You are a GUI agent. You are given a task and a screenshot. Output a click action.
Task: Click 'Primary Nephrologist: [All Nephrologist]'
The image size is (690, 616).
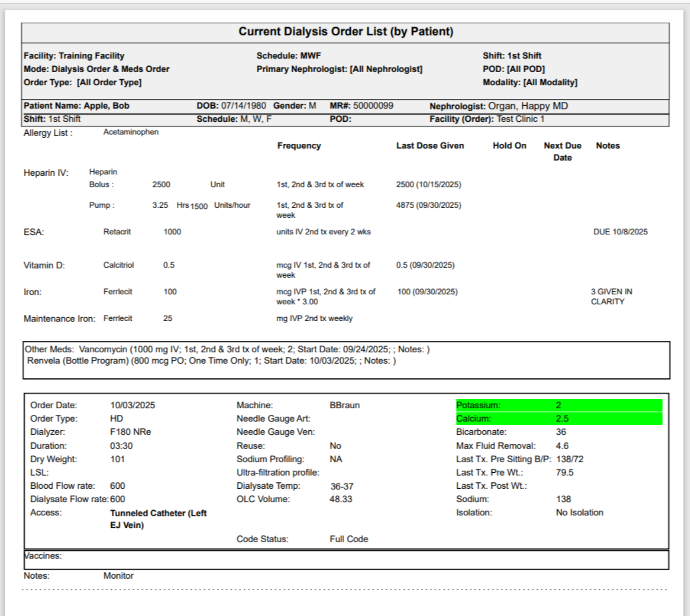click(x=339, y=69)
